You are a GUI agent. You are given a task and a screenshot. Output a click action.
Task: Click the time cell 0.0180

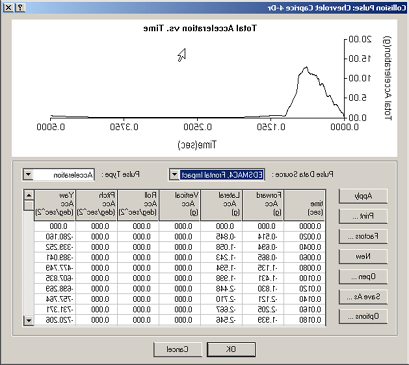pyautogui.click(x=304, y=320)
